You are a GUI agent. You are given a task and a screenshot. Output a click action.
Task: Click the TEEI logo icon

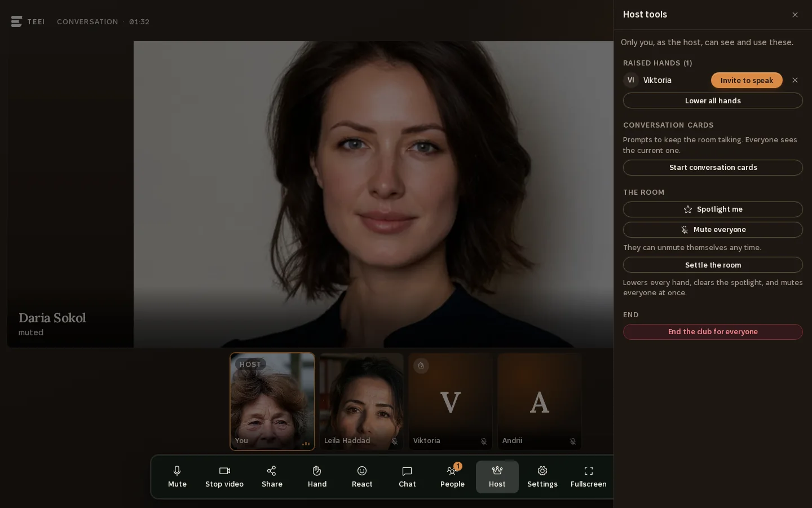pyautogui.click(x=16, y=21)
